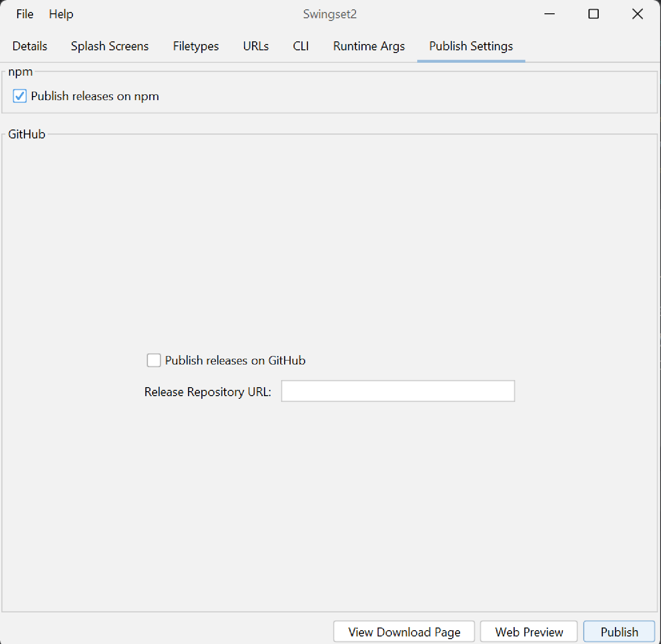Switch to the Runtime Args tab
The height and width of the screenshot is (644, 661).
click(x=368, y=46)
